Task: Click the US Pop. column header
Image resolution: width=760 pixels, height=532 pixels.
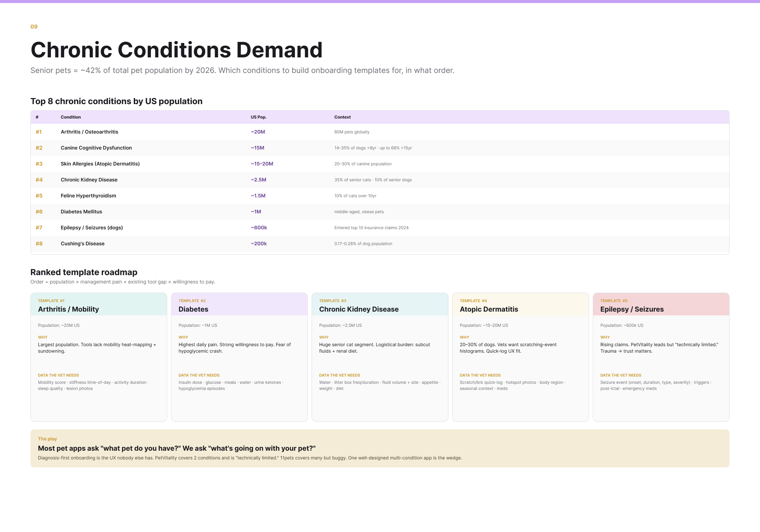Action: 258,117
